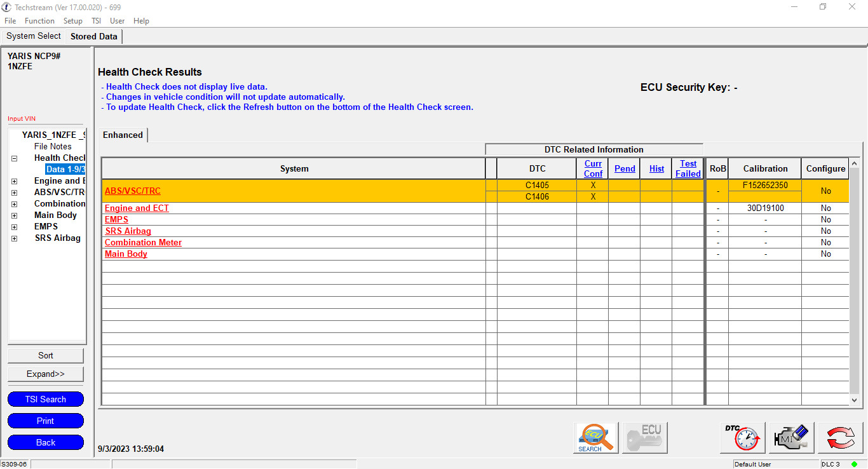
Task: Select SRS Airbag in the left tree
Action: [x=58, y=238]
